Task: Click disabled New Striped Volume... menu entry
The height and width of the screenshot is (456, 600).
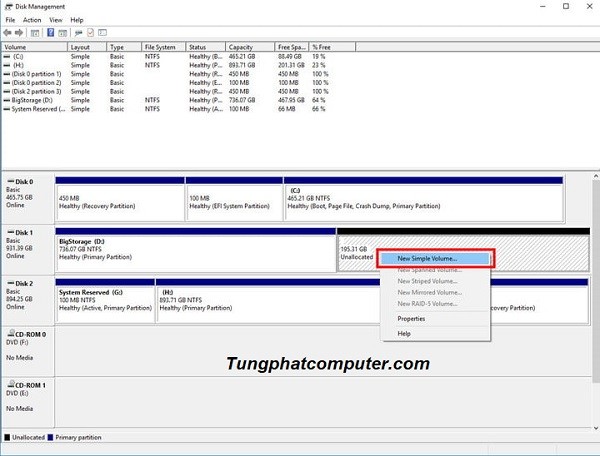Action: tap(435, 281)
